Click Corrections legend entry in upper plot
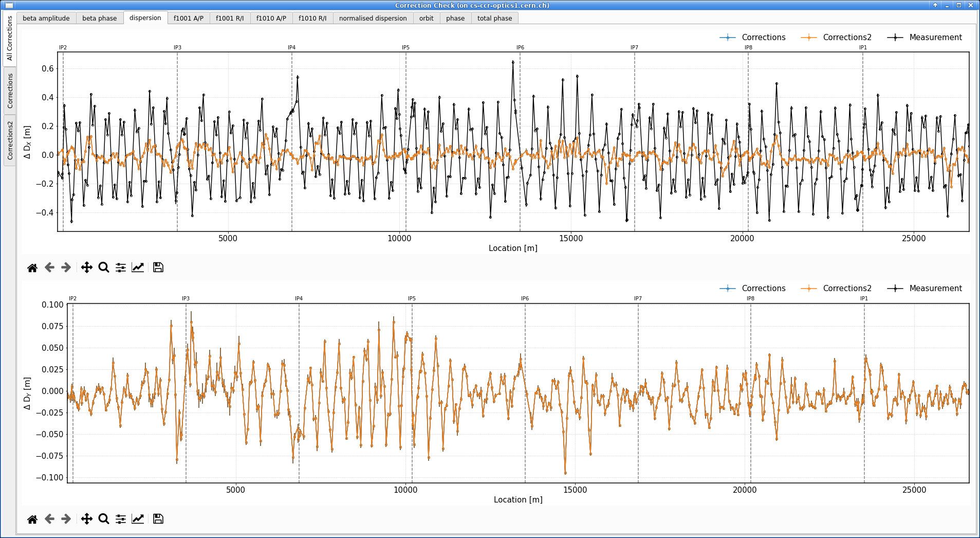This screenshot has width=980, height=538. point(753,38)
